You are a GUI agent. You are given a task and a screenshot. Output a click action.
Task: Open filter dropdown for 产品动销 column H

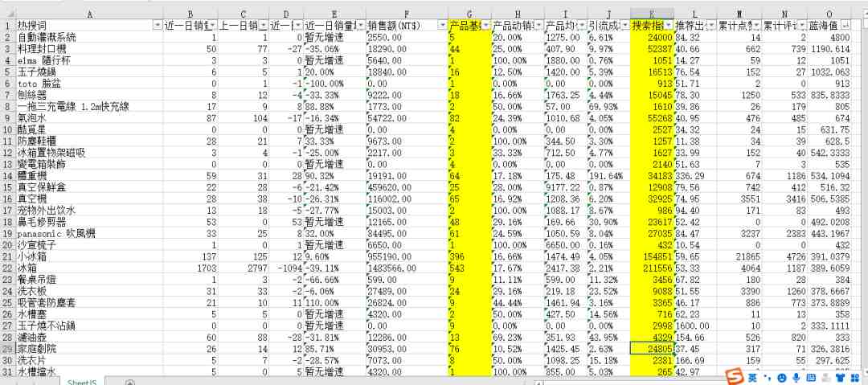pos(538,25)
